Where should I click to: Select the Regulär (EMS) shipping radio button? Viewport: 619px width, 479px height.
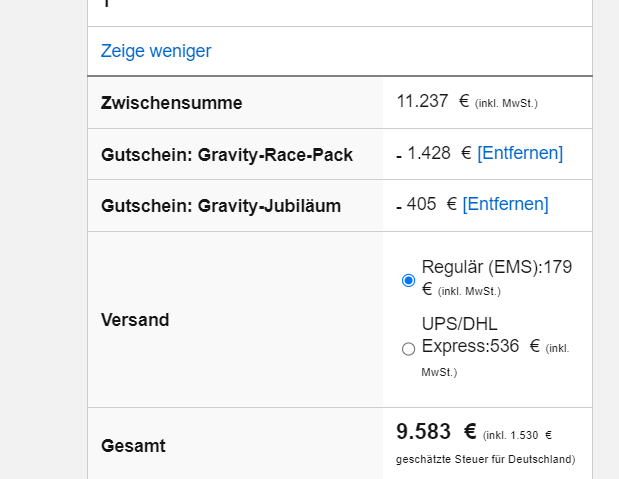(x=408, y=280)
